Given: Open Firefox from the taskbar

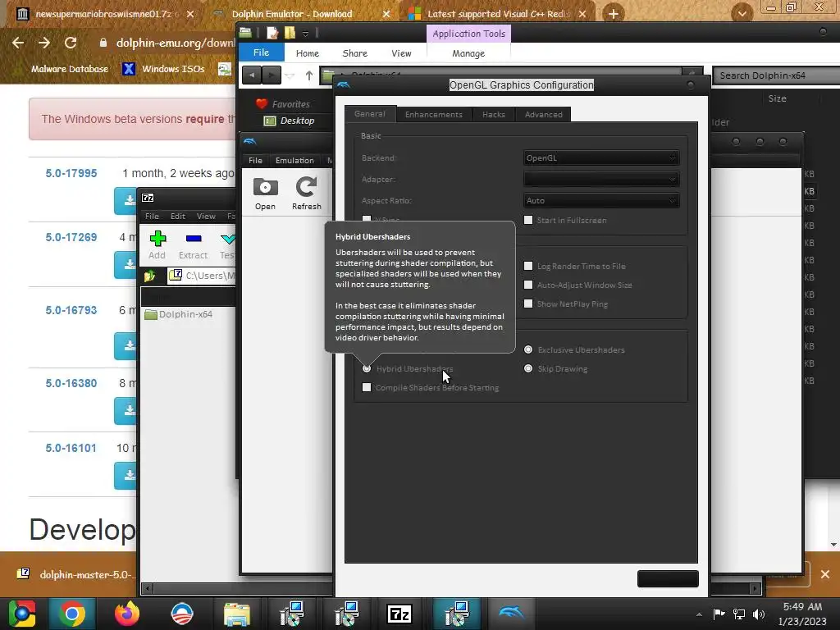Looking at the screenshot, I should point(127,614).
